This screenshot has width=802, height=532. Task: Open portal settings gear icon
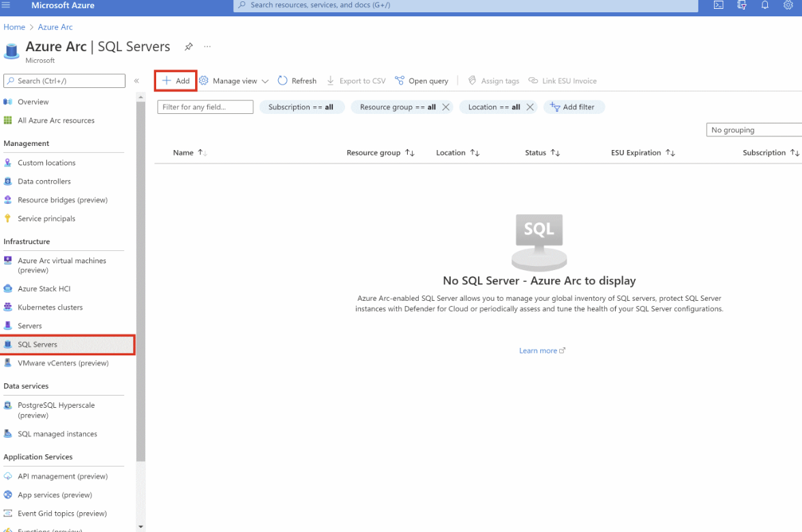(x=788, y=5)
